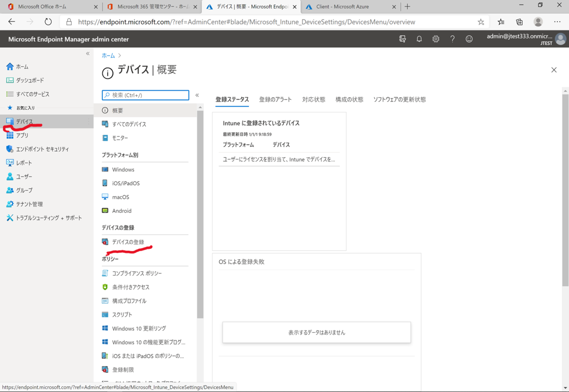Screen dimensions: 569x392
Task: Open the browser settings ellipsis menu
Action: [557, 22]
